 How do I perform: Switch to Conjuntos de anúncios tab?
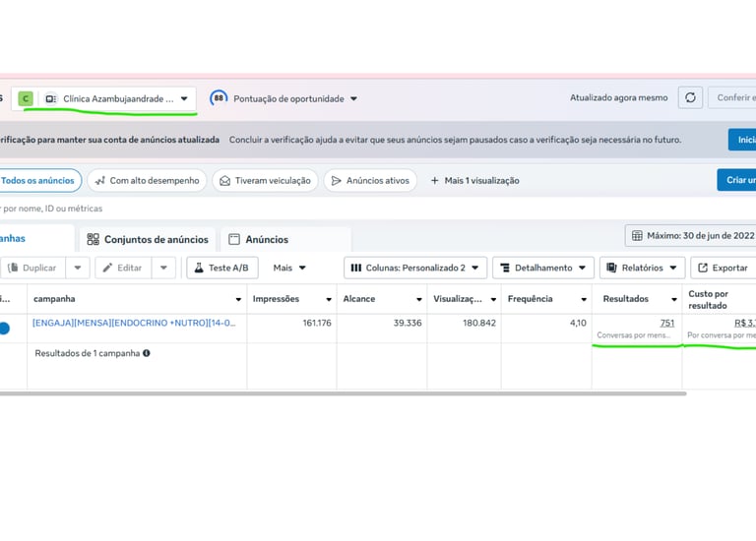[147, 239]
